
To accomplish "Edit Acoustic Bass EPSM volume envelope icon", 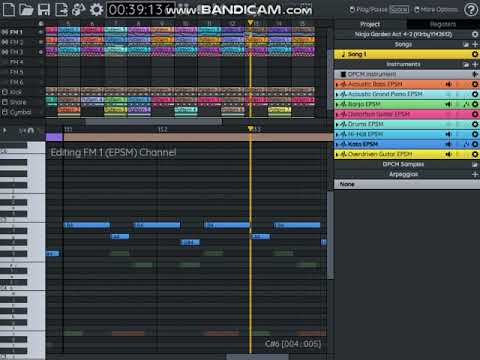I will tap(449, 84).
